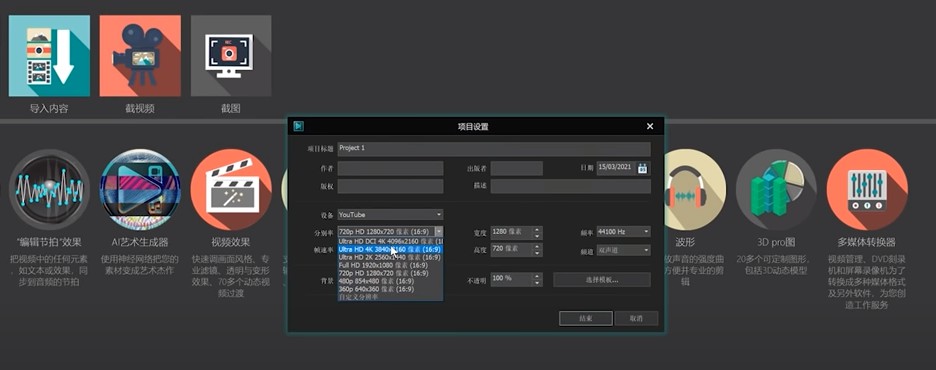Image resolution: width=936 pixels, height=370 pixels.
Task: Open the "编辑节拍"效果 waveform circle icon
Action: pos(49,190)
